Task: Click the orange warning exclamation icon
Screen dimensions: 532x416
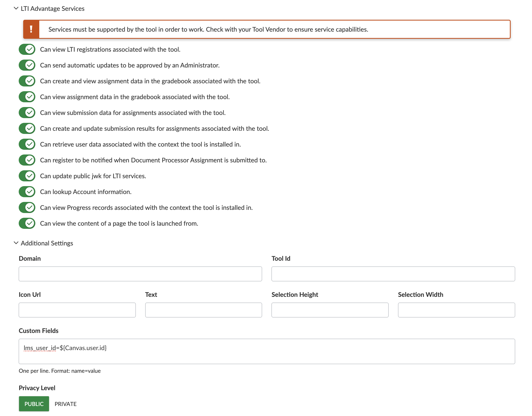Action: tap(31, 29)
